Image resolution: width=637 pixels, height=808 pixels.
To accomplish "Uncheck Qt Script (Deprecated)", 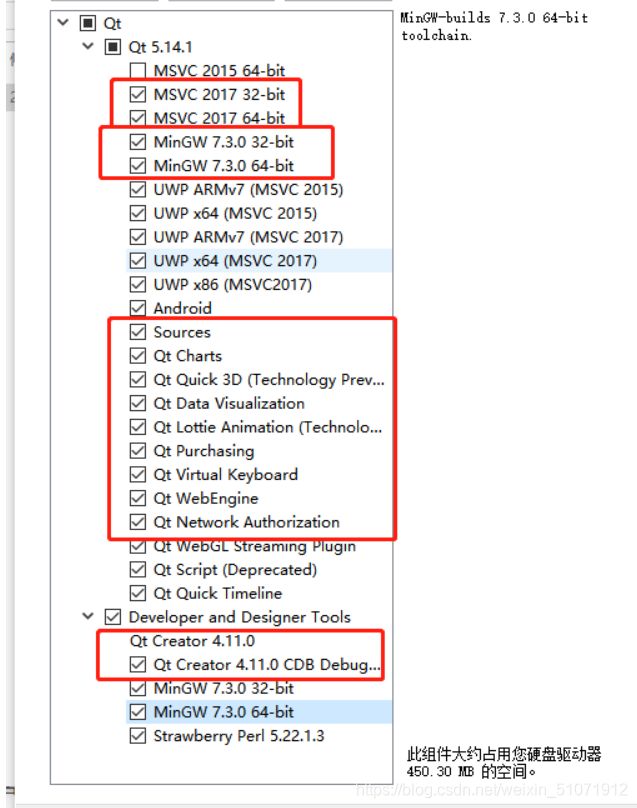I will pyautogui.click(x=138, y=569).
